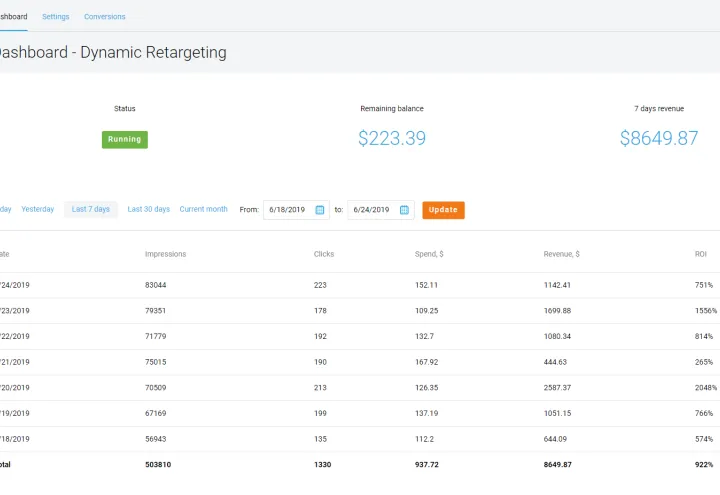Click the Impressions column header
The image size is (720, 495).
165,254
